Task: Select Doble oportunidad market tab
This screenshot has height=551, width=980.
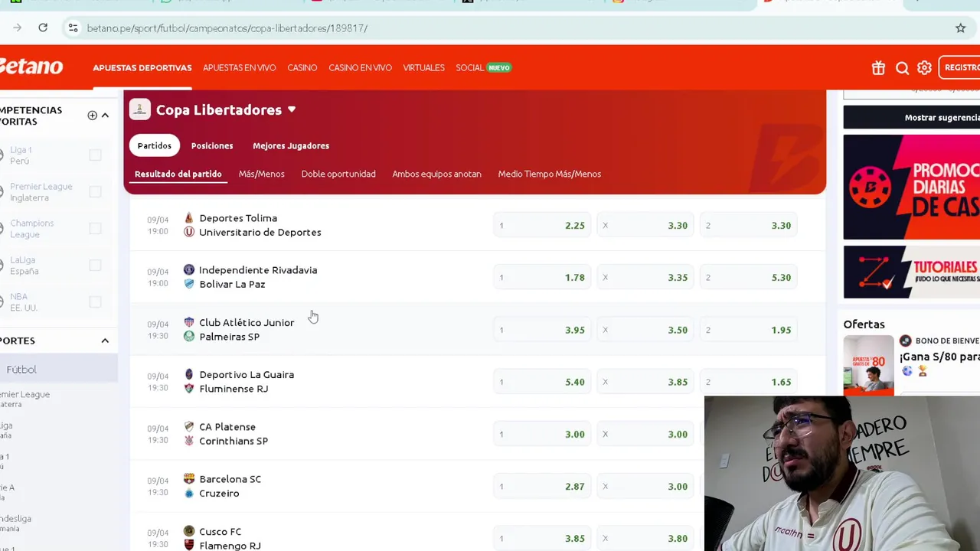Action: tap(338, 174)
